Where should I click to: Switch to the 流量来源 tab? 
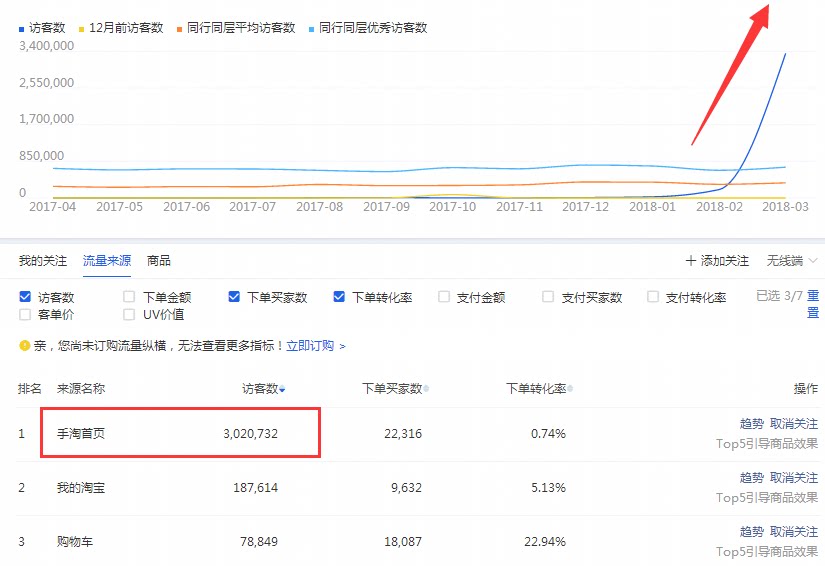(x=107, y=260)
